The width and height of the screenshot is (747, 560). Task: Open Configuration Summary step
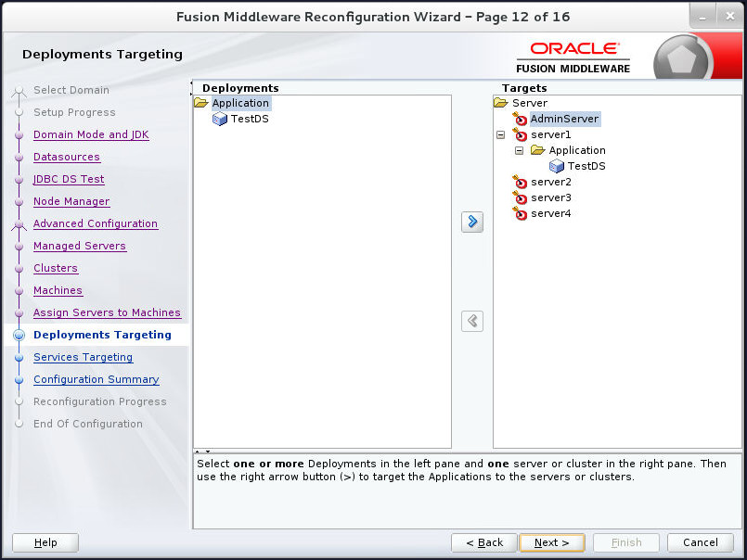(x=97, y=379)
